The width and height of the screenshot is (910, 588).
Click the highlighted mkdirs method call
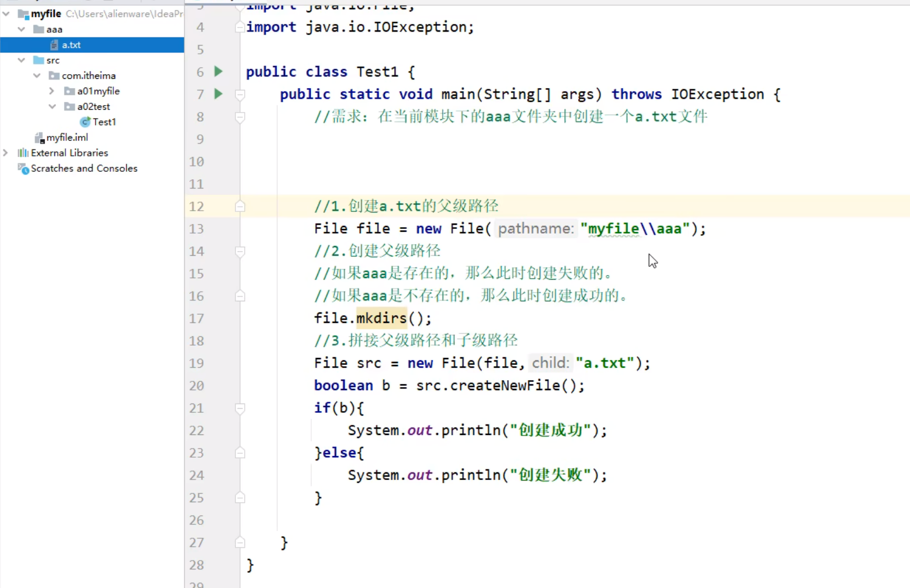point(381,318)
